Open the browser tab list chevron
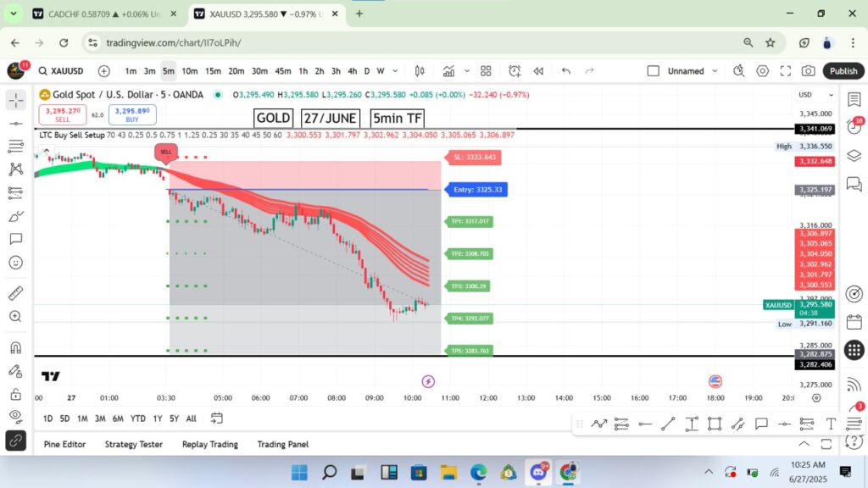Image resolution: width=868 pixels, height=488 pixels. pyautogui.click(x=14, y=14)
